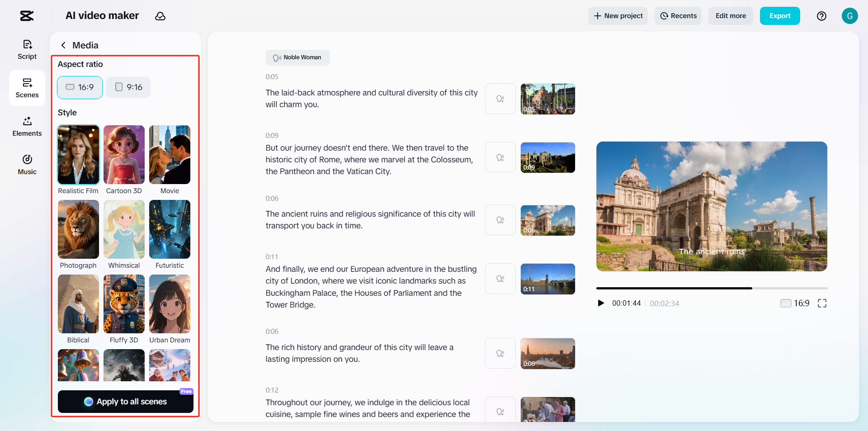The image size is (868, 431).
Task: Play the video preview
Action: [601, 303]
